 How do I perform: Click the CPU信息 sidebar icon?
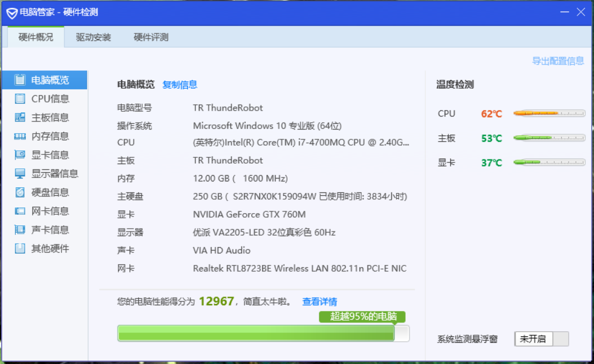tap(20, 99)
